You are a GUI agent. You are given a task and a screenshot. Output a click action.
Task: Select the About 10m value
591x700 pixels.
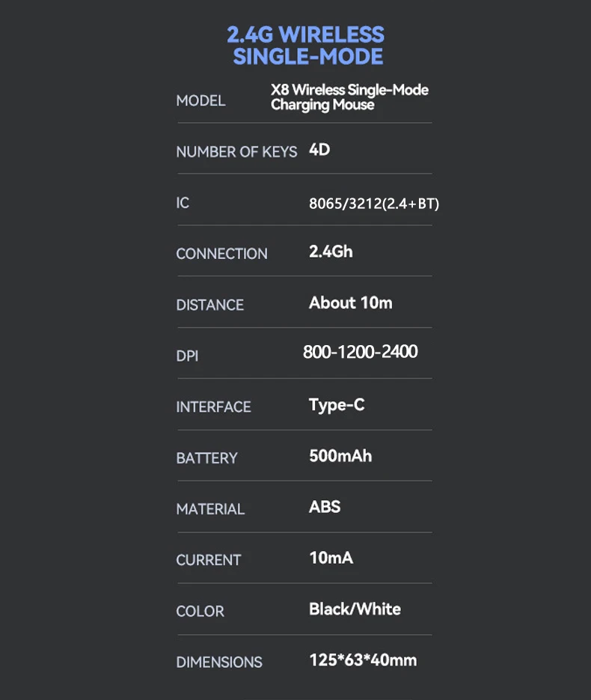(x=350, y=302)
